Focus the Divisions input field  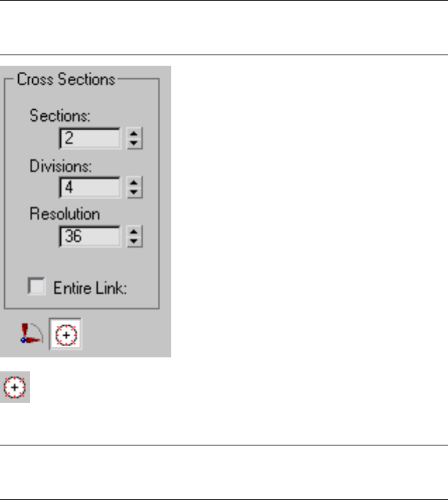91,187
